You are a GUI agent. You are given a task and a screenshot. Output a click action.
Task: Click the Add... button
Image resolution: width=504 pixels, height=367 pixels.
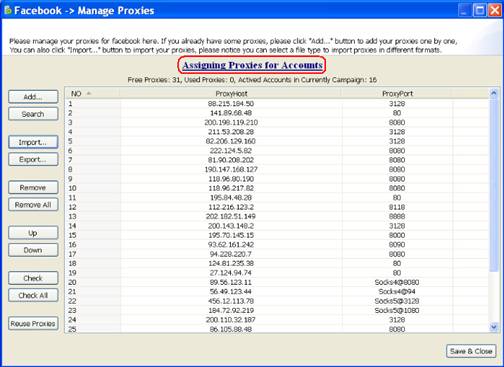(x=33, y=97)
